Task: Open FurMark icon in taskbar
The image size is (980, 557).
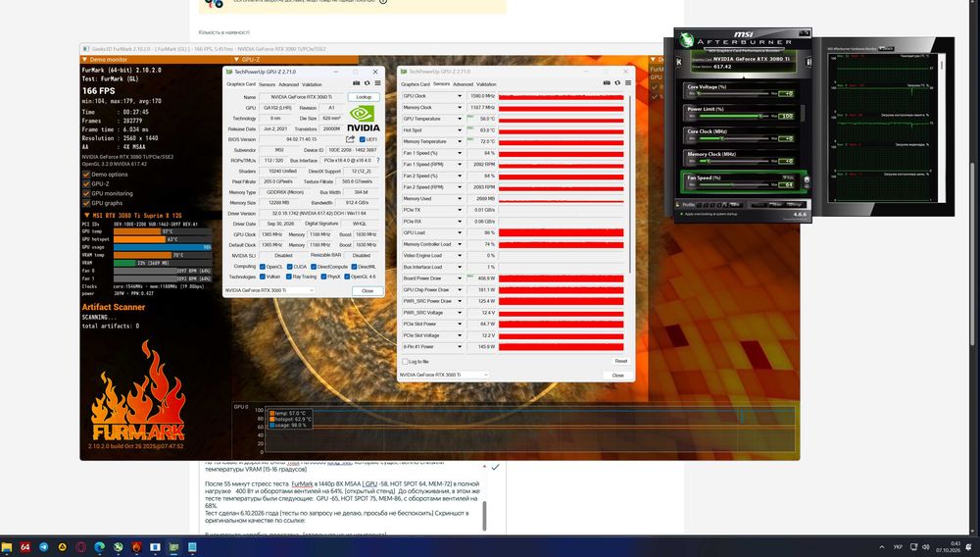Action: click(x=136, y=547)
